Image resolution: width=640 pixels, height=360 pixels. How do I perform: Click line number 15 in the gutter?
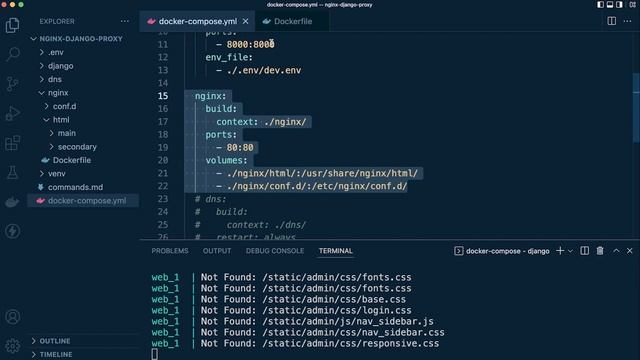coord(163,96)
